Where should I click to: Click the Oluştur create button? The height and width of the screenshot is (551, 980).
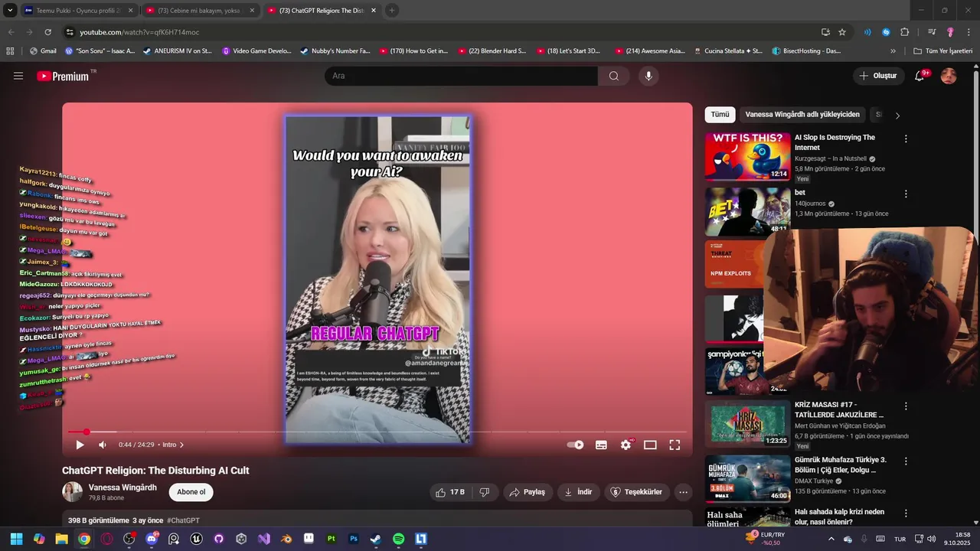pos(878,76)
